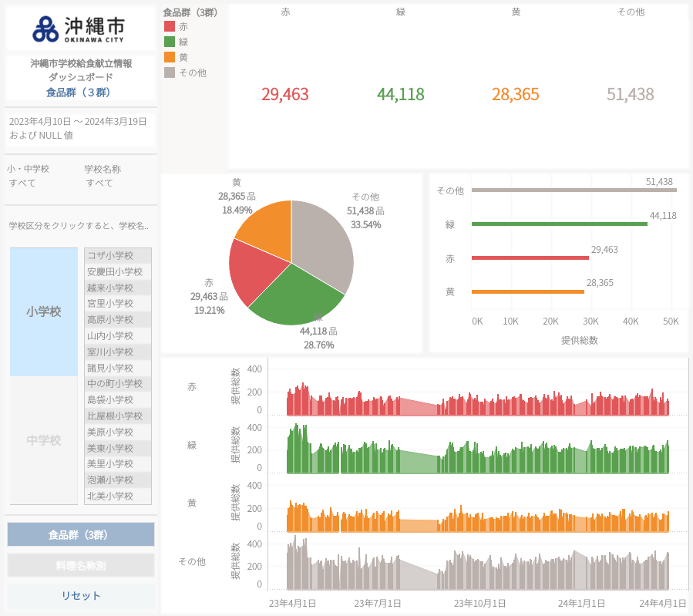This screenshot has width=693, height=616.
Task: Choose 室川小学校 from the school list
Action: pyautogui.click(x=118, y=352)
